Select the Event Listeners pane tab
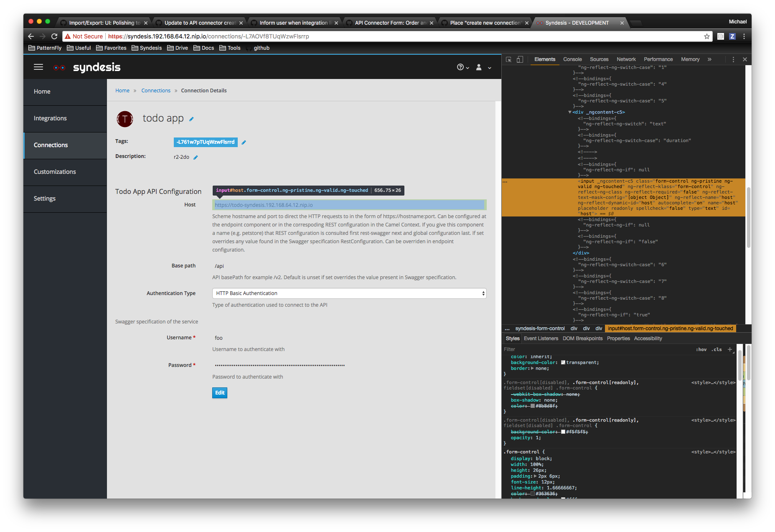The height and width of the screenshot is (532, 775). (x=541, y=339)
